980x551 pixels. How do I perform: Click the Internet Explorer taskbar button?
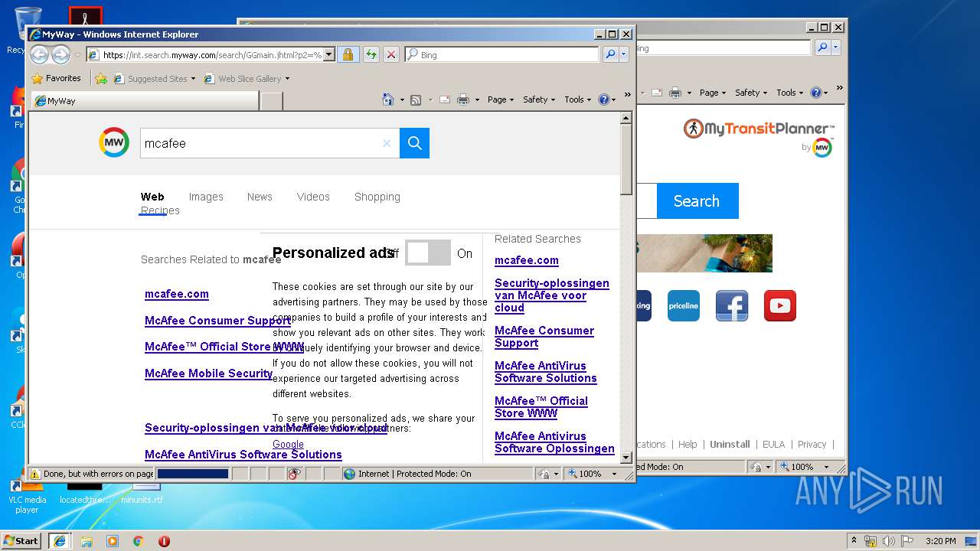click(x=60, y=541)
